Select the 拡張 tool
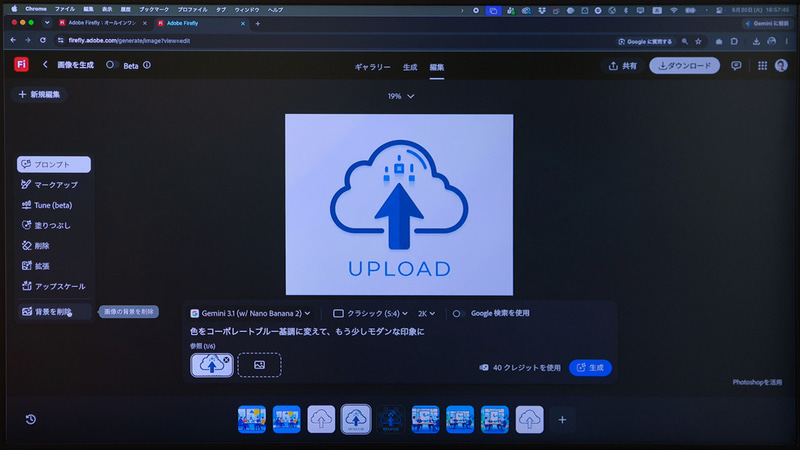Image resolution: width=800 pixels, height=450 pixels. point(54,266)
